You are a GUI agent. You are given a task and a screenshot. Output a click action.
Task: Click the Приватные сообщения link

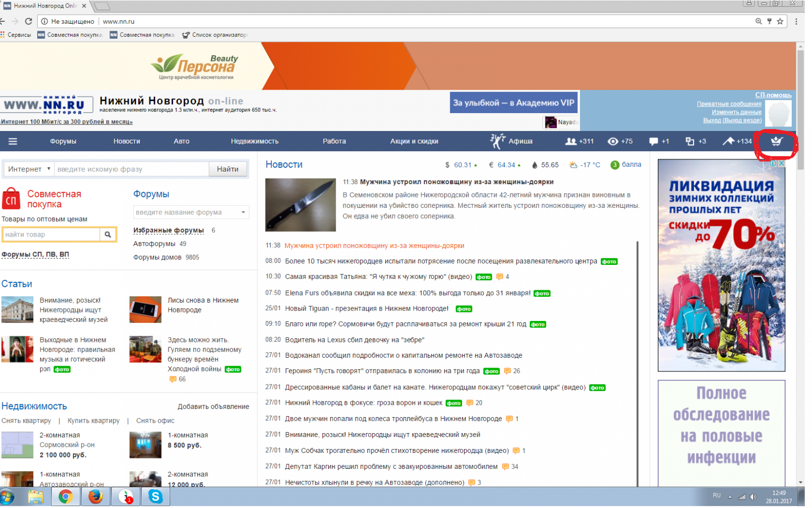click(729, 104)
